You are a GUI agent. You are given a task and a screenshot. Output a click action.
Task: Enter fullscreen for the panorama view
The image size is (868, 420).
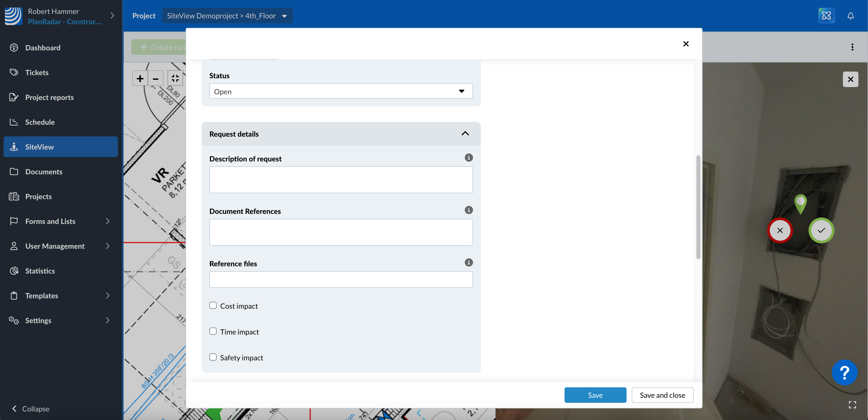point(852,405)
